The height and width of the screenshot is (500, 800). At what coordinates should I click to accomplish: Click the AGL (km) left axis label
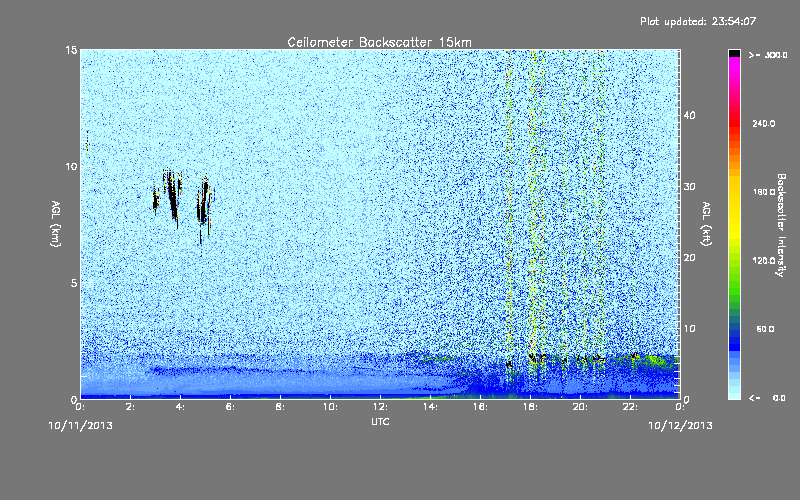point(55,223)
